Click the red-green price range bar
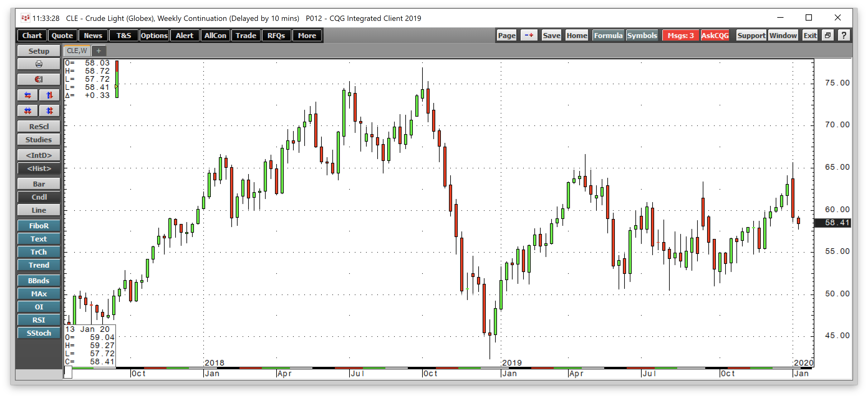Screen dimensions: 868x398 point(117,79)
